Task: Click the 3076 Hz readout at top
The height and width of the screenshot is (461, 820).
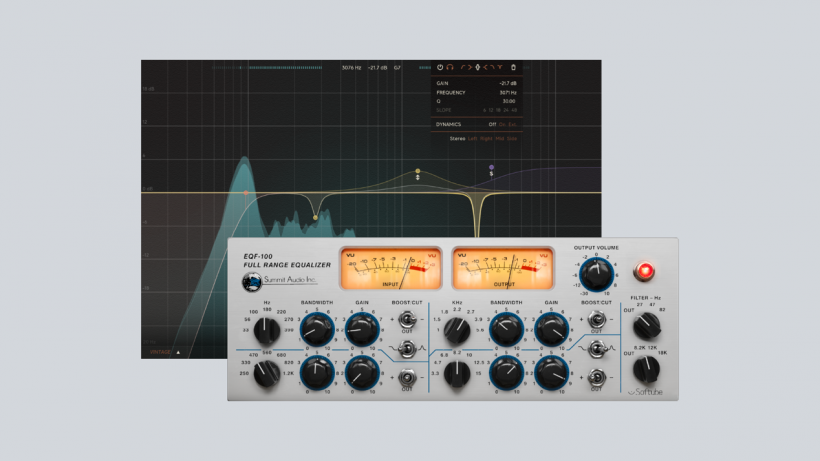Action: pos(351,68)
